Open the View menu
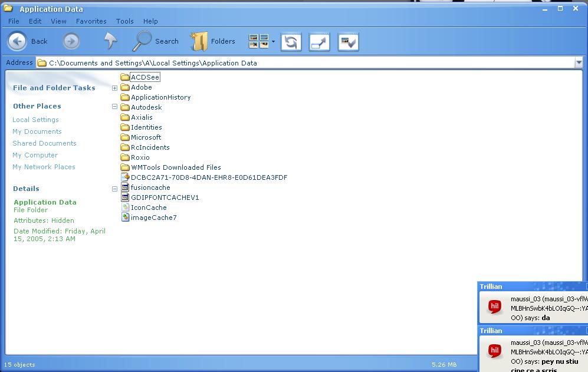This screenshot has height=372, width=588. 58,21
